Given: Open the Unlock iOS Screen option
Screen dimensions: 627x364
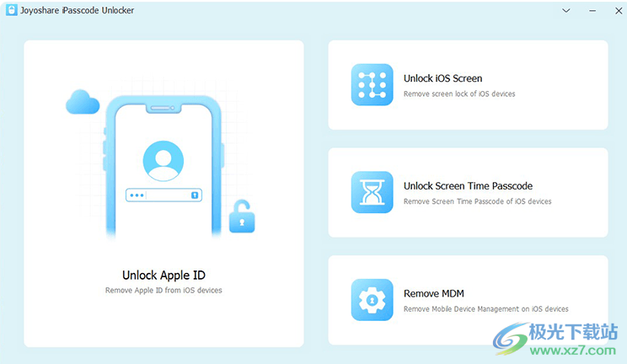Looking at the screenshot, I should click(468, 85).
